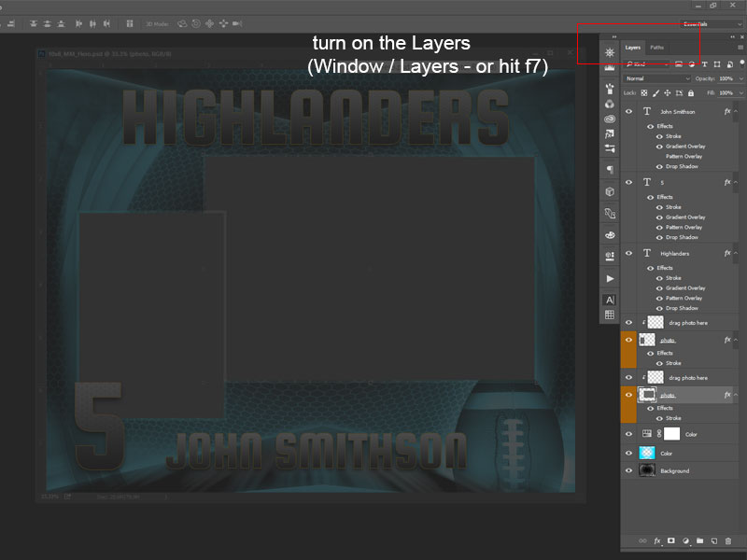Toggle layer filtering on/off switch
747x560 pixels.
click(741, 63)
